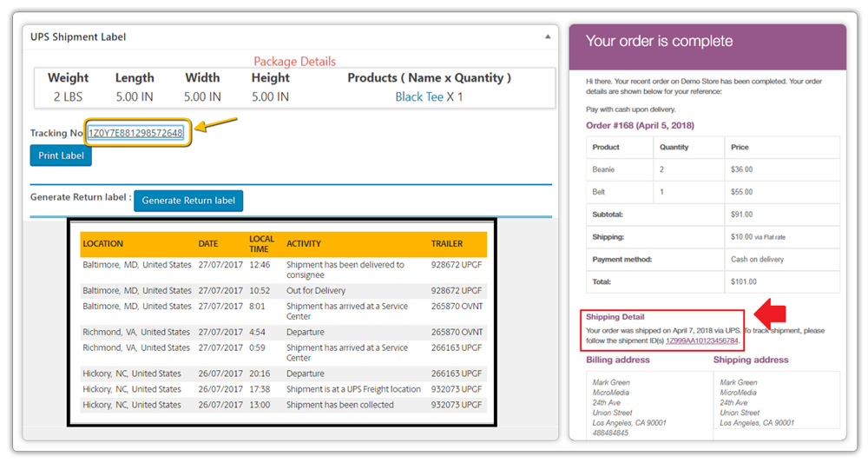The width and height of the screenshot is (868, 463).
Task: Select billing phone number 488484845
Action: tap(610, 433)
